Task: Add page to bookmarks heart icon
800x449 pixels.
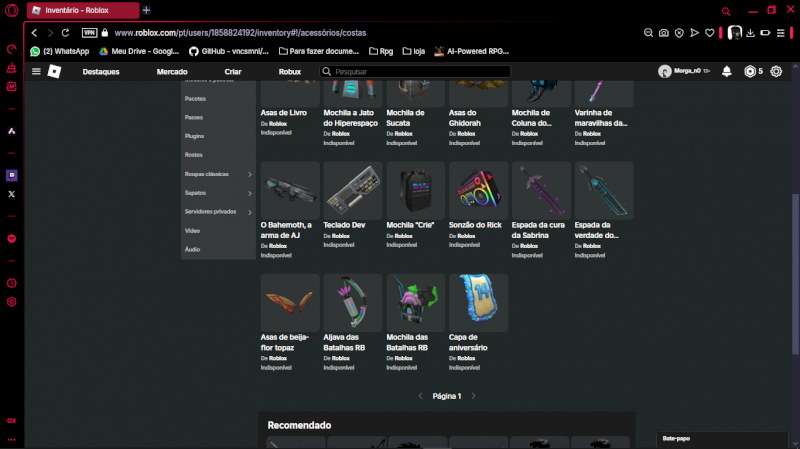Action: (x=710, y=33)
